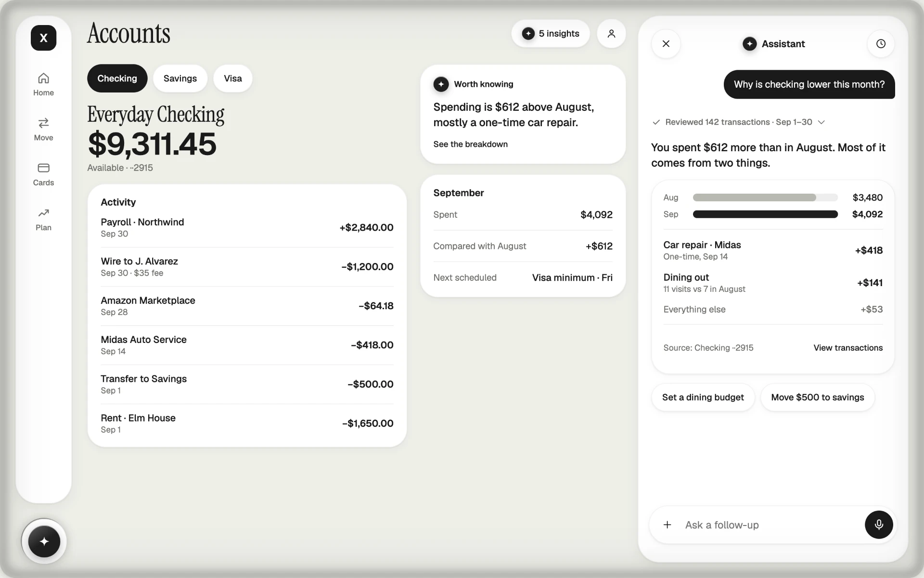This screenshot has width=924, height=578.
Task: Open See the breakdown link
Action: pyautogui.click(x=470, y=144)
